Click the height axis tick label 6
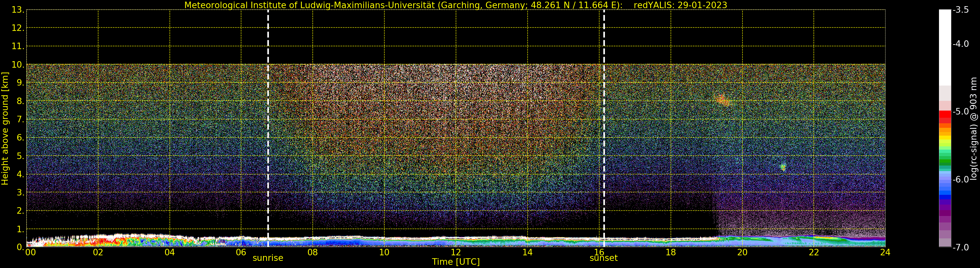Image resolution: width=980 pixels, height=268 pixels. [x=20, y=138]
